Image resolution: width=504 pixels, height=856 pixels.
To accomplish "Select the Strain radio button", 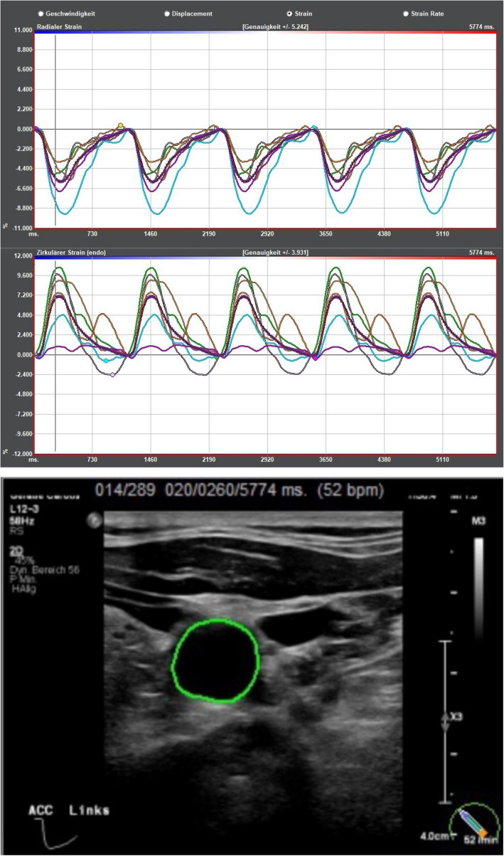I will point(289,14).
